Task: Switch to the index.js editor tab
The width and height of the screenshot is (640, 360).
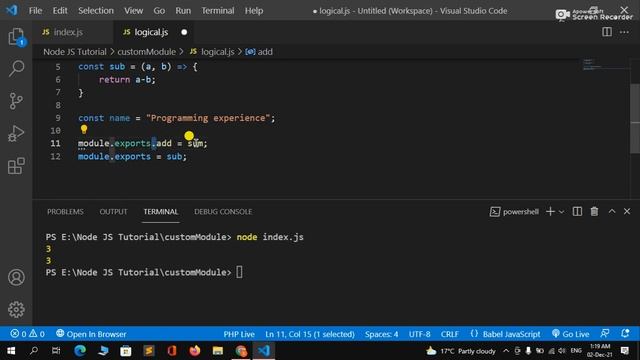Action: click(68, 32)
